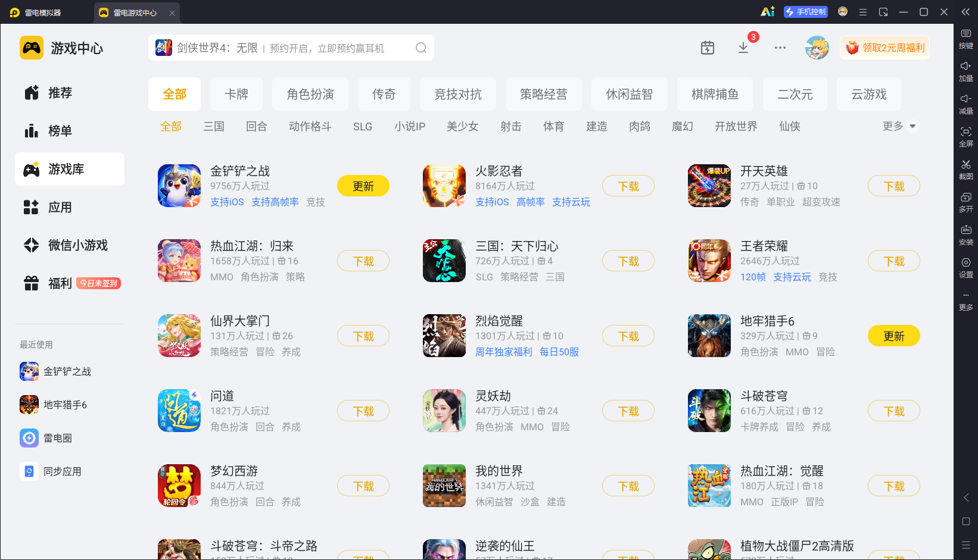Update 金铲铲之战 with the 更新 button
978x560 pixels.
(x=363, y=186)
